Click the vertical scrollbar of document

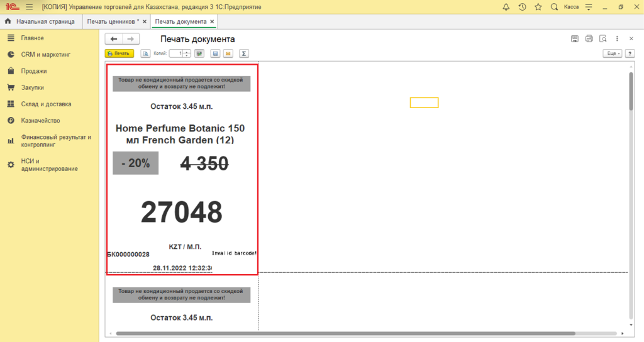point(631,91)
